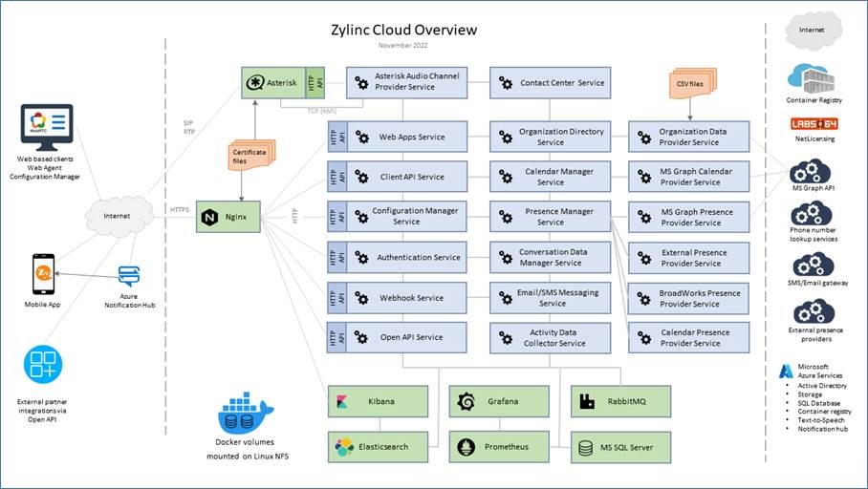Click the MS SQL Server database icon
The width and height of the screenshot is (868, 489).
click(586, 447)
